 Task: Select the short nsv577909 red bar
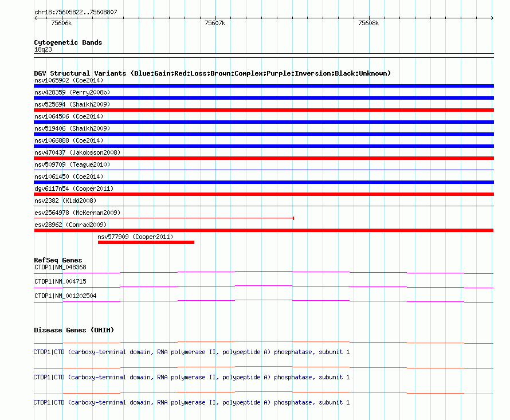(x=146, y=242)
